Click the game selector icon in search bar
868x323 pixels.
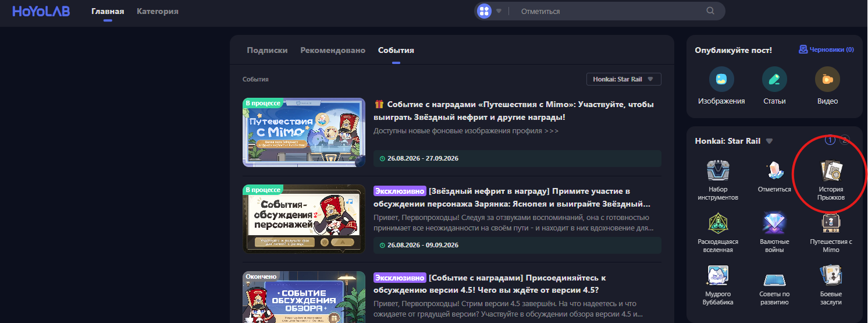tap(484, 11)
